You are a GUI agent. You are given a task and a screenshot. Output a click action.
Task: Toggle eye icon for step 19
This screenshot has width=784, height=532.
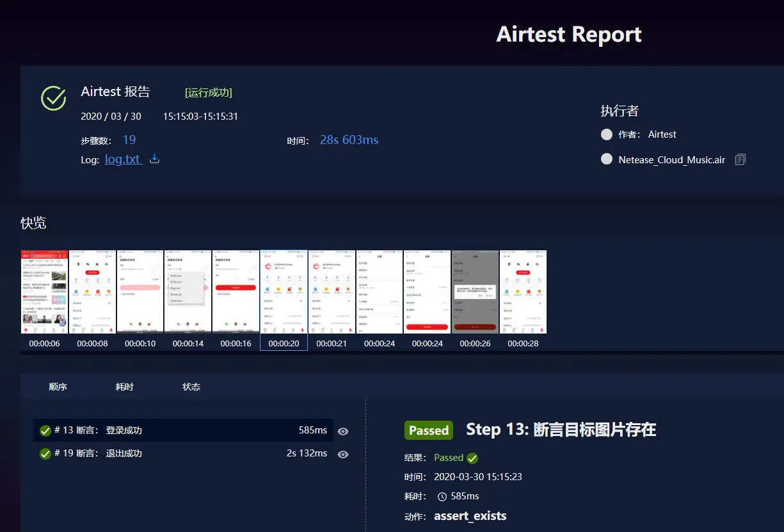click(x=343, y=455)
